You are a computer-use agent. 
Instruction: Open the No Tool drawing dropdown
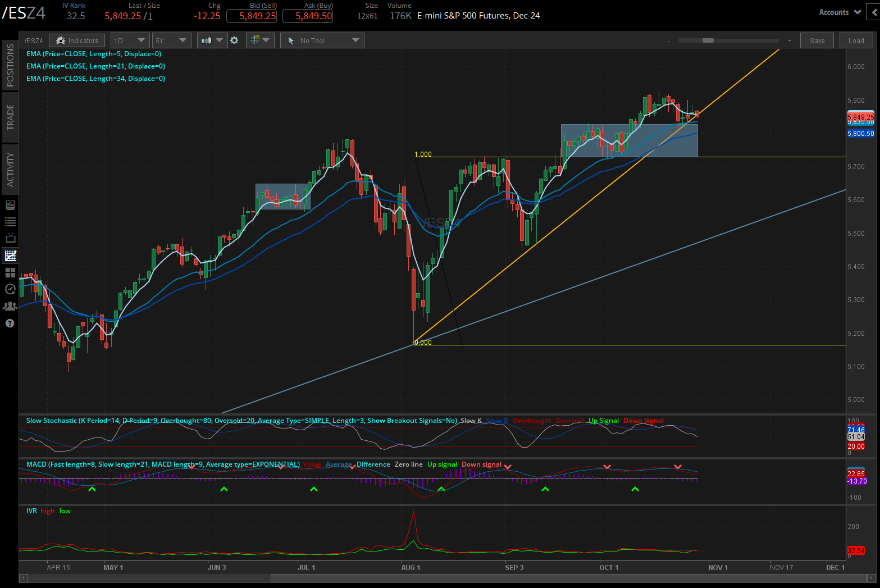pyautogui.click(x=322, y=40)
